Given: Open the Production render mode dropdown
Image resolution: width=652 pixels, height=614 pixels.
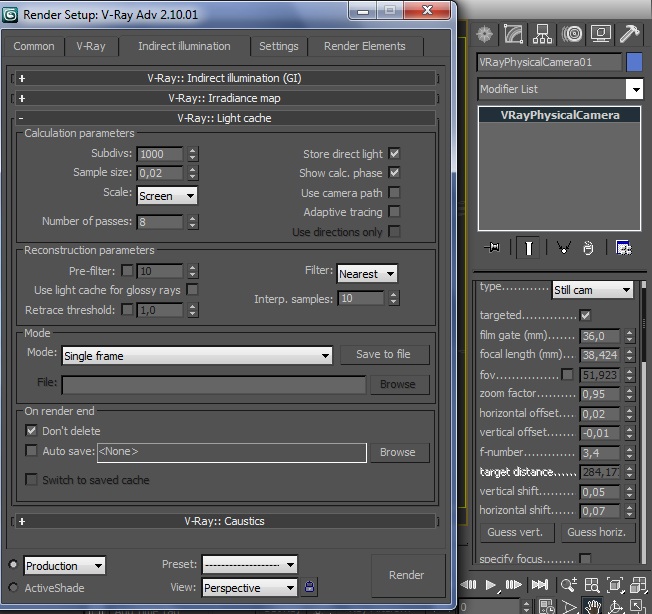Looking at the screenshot, I should pos(64,565).
